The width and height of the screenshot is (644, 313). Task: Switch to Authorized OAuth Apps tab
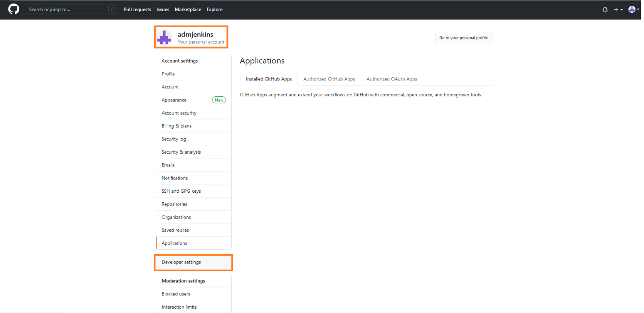point(392,79)
